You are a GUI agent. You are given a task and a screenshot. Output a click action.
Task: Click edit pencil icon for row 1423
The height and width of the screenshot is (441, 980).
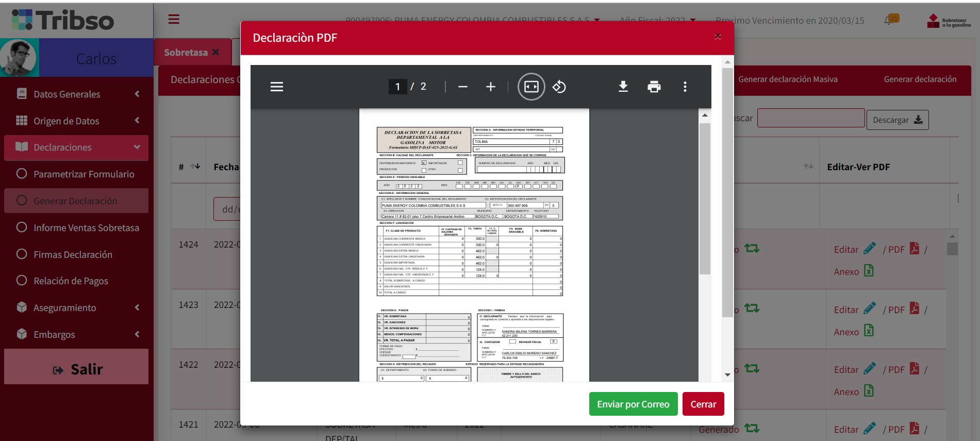pyautogui.click(x=870, y=308)
